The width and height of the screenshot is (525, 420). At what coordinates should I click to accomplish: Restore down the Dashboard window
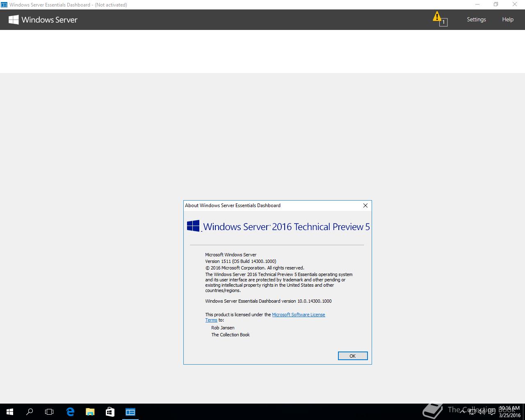point(496,5)
